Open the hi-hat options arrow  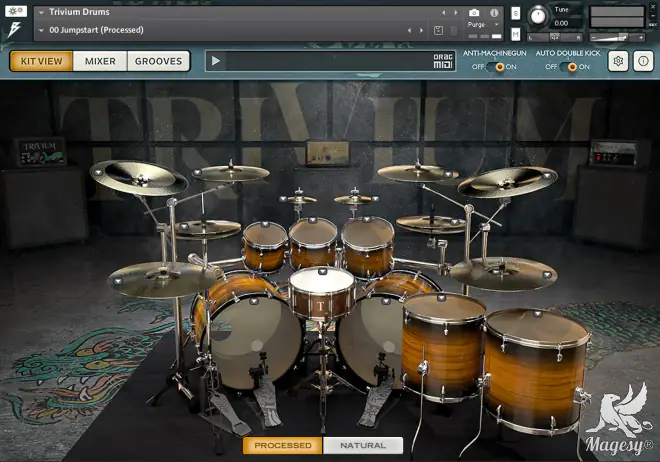click(184, 226)
